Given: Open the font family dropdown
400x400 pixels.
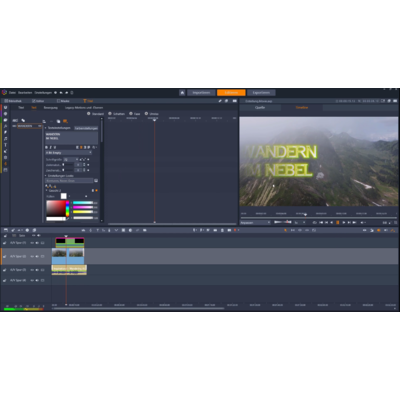Looking at the screenshot, I should 68,152.
